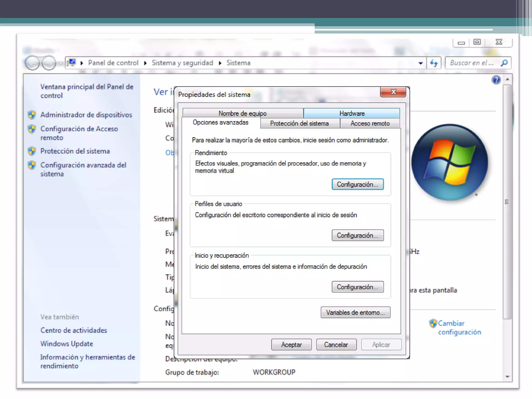
Task: Open the Protección del sistema tab
Action: click(299, 123)
